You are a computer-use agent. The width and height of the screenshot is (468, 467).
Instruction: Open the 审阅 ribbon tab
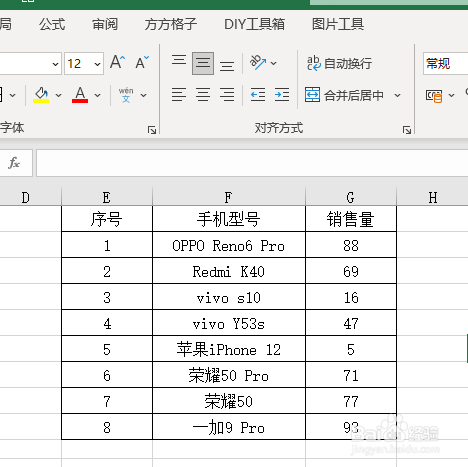coord(105,25)
